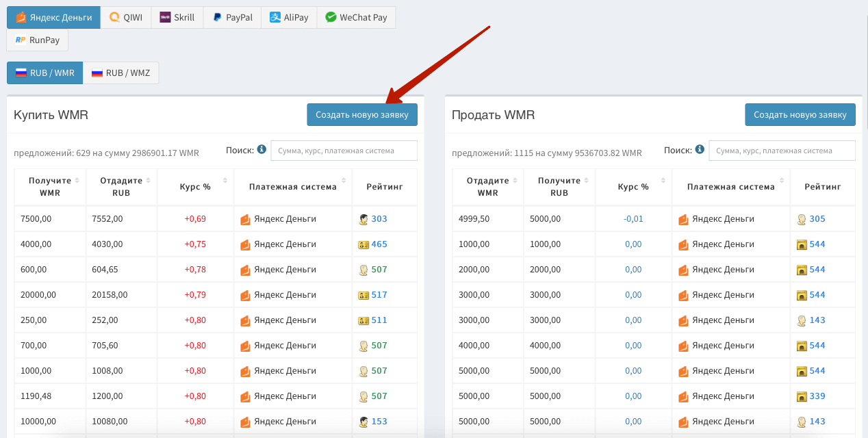
Task: Sort buy table by Платежная система
Action: click(293, 187)
